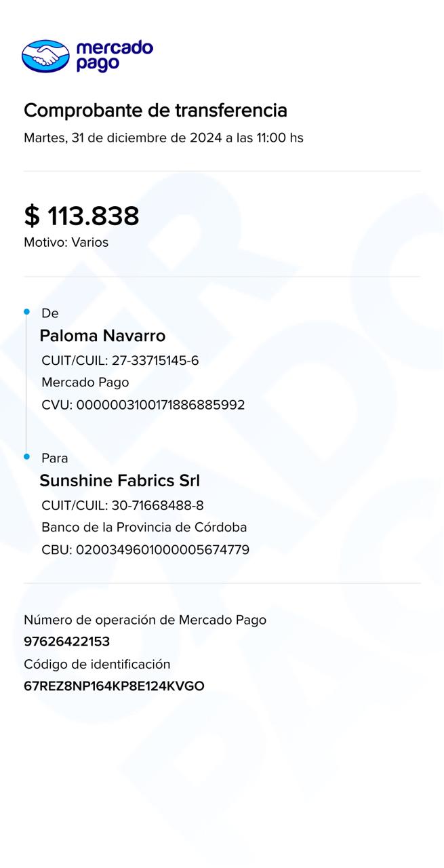Screen dimensions: 444x868
Task: Select recipient CUIT/CUIL 30-71668488-8
Action: [x=123, y=506]
